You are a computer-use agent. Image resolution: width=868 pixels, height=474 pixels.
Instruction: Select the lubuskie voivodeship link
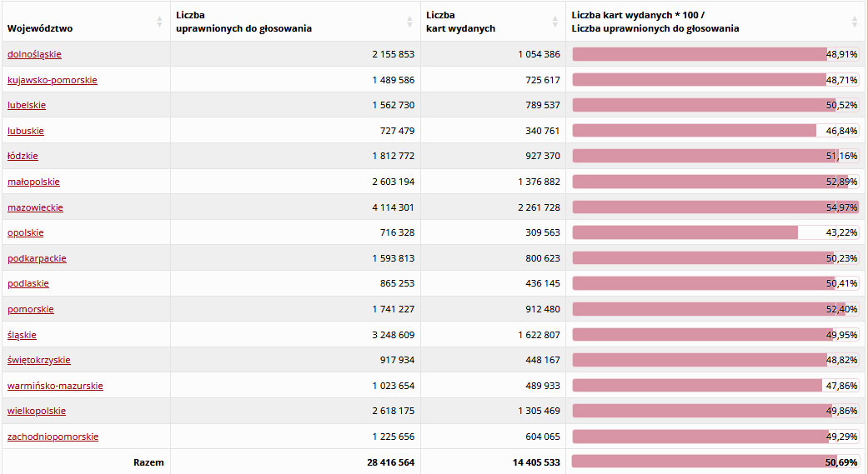coord(26,131)
